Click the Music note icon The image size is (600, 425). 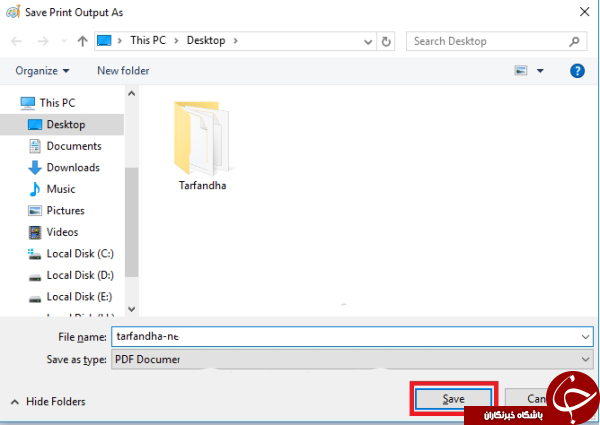coord(35,189)
